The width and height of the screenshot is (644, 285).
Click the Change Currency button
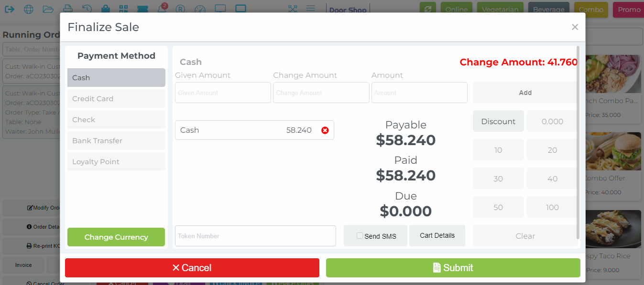(x=116, y=237)
